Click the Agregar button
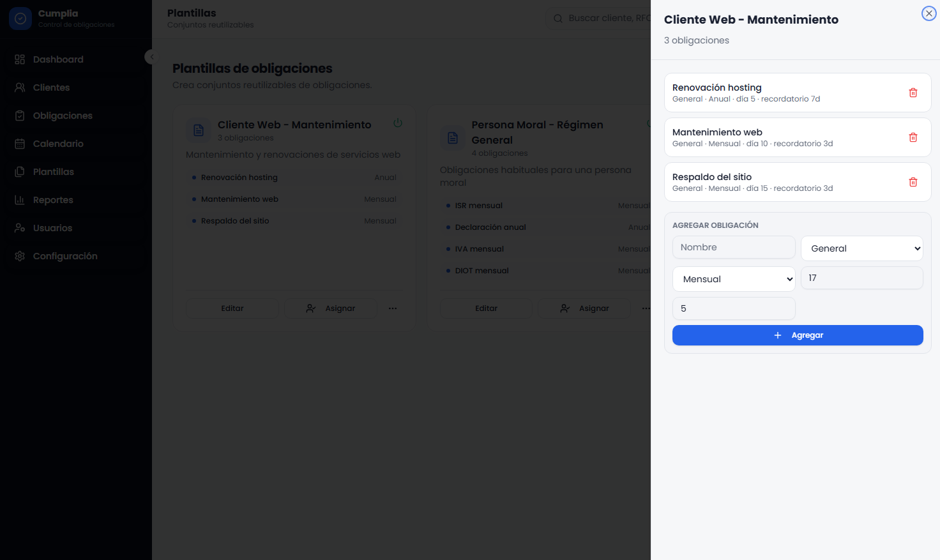940x560 pixels. [x=798, y=335]
